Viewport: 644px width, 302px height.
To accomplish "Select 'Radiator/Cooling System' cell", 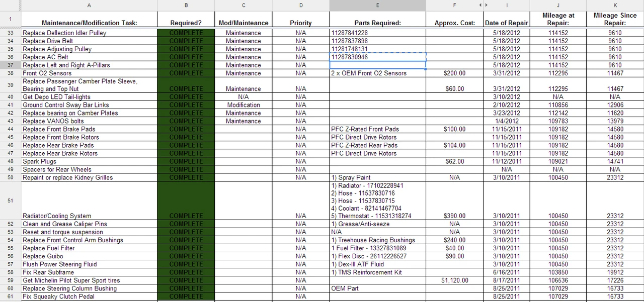I will (x=89, y=200).
